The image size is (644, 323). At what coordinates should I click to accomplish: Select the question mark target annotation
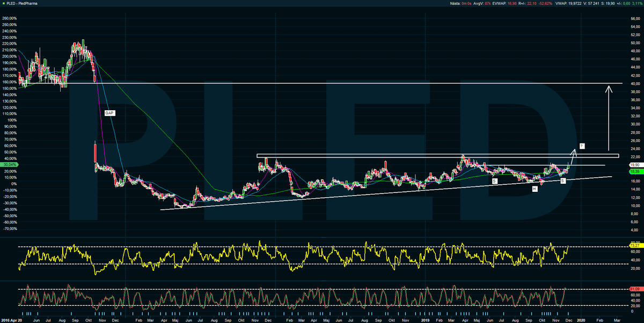pos(582,146)
